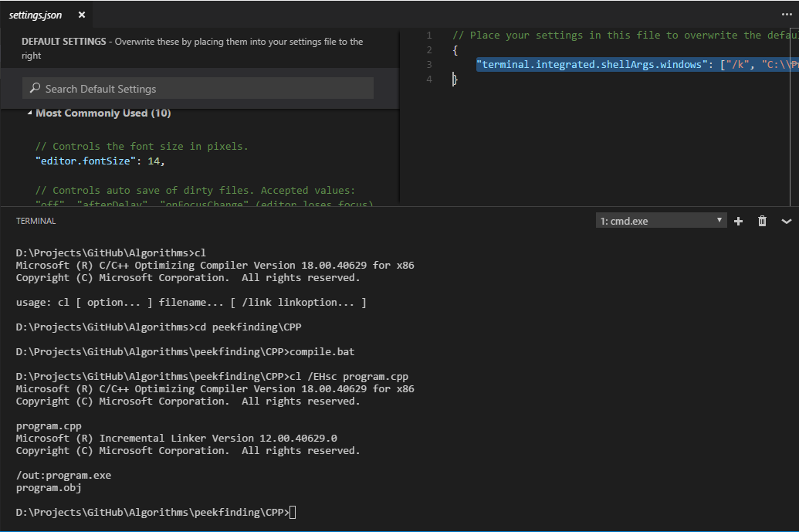Kill terminal with trash can icon

pos(762,221)
